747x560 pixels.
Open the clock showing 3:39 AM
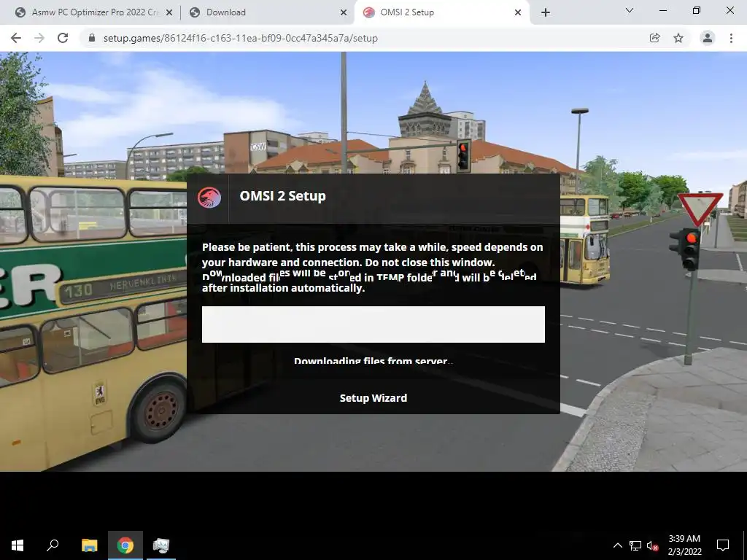pos(684,545)
